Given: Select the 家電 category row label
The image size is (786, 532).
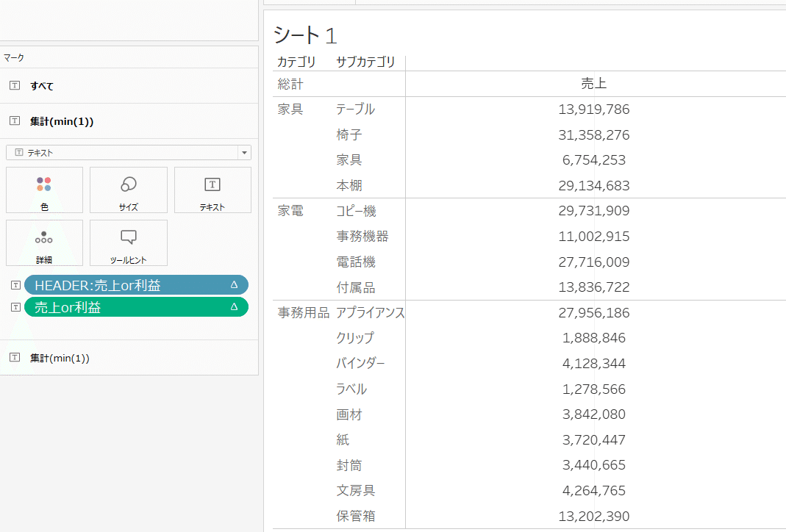Looking at the screenshot, I should pyautogui.click(x=290, y=211).
